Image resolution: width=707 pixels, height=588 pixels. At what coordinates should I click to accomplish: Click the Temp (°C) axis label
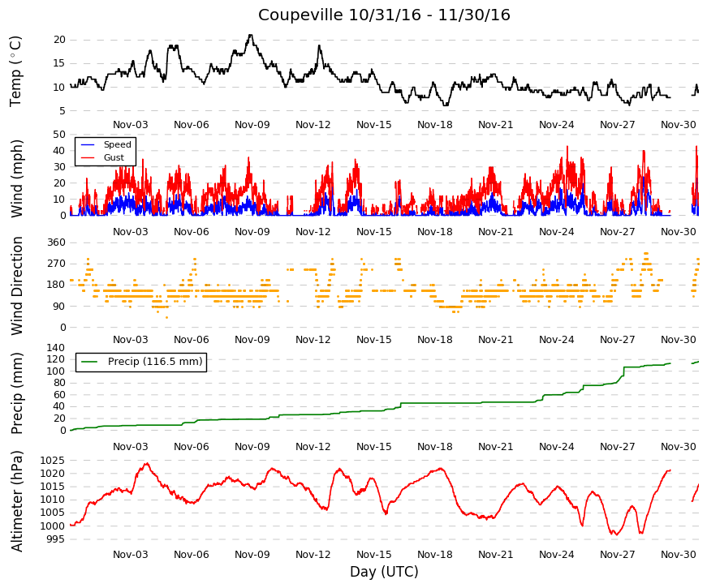point(15,72)
